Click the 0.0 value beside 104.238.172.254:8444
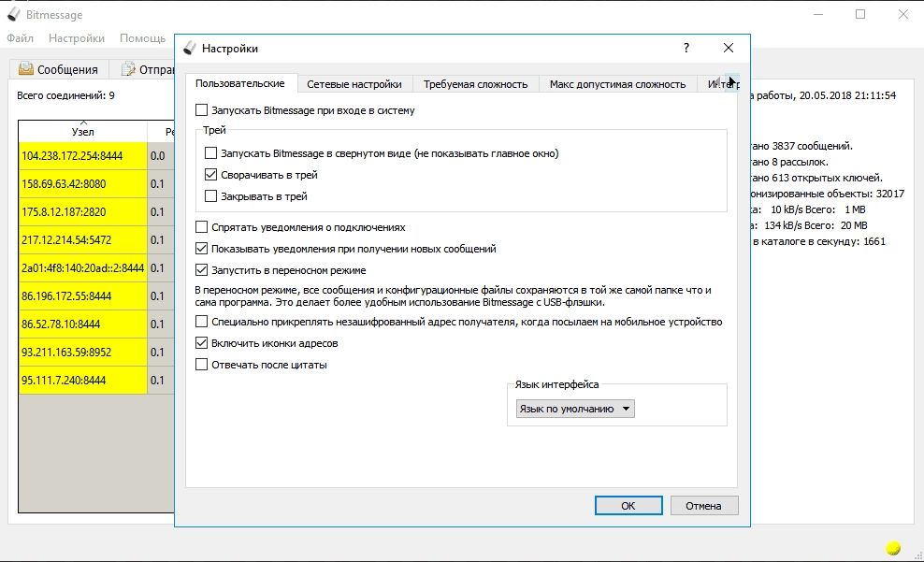The width and height of the screenshot is (924, 562). [x=157, y=156]
